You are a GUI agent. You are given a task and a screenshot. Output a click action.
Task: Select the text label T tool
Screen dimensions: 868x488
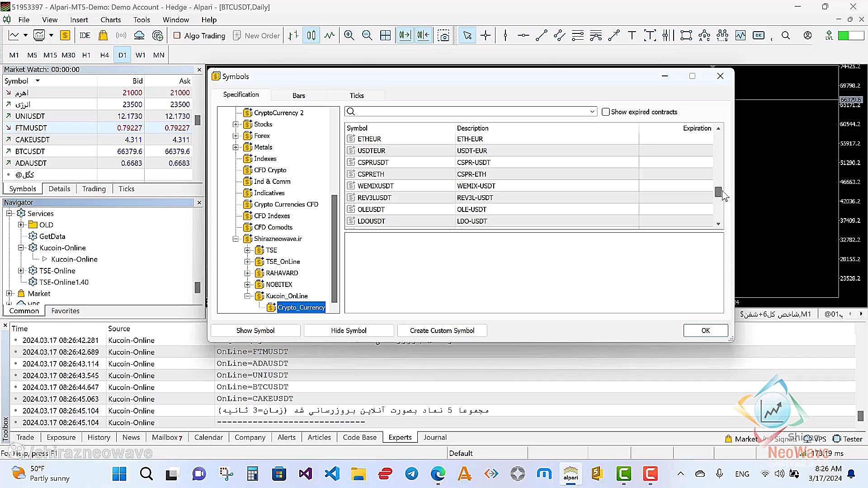pyautogui.click(x=632, y=35)
